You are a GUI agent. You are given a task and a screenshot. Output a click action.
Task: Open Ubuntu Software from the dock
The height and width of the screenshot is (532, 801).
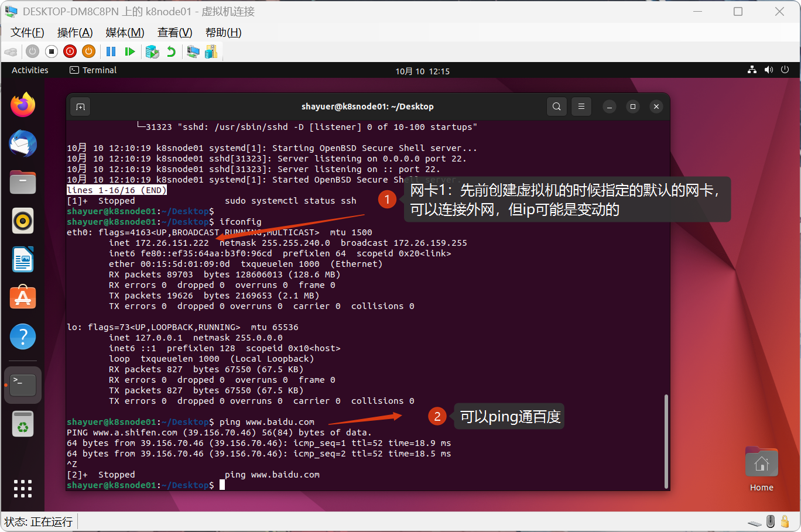(23, 298)
